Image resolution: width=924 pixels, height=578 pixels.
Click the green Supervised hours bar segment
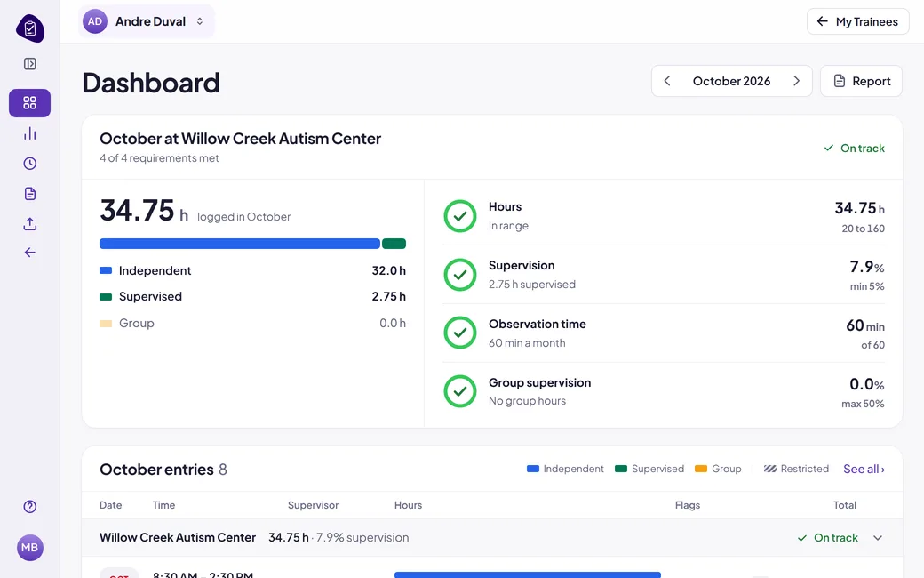394,244
